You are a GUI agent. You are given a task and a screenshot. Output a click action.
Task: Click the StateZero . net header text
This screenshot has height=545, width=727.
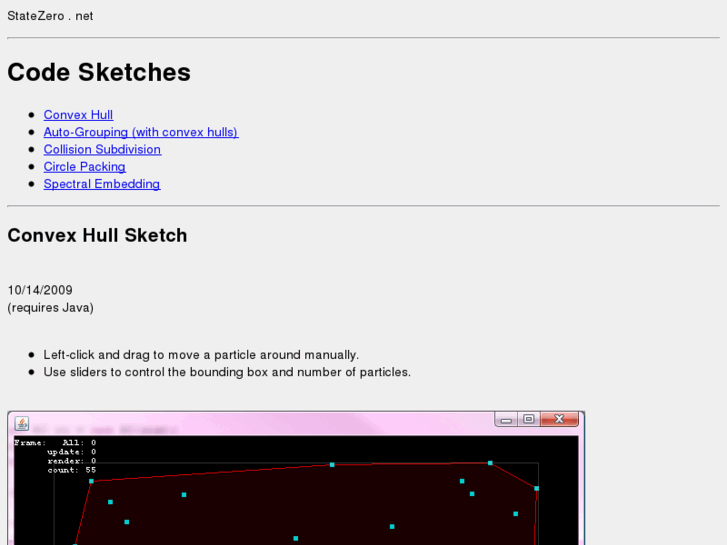(50, 16)
